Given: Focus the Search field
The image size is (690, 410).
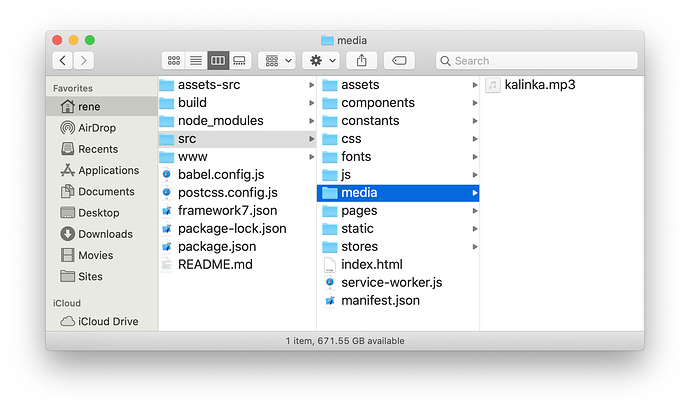Looking at the screenshot, I should coord(536,60).
